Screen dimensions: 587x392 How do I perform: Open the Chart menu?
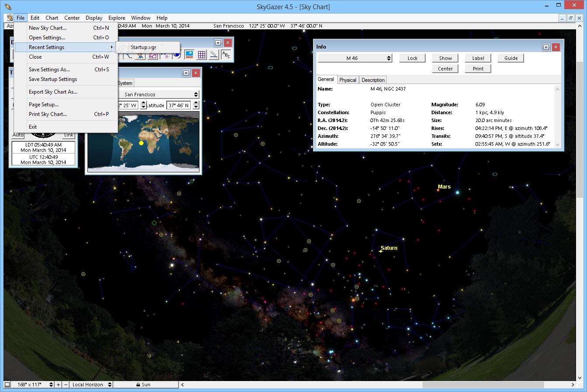click(52, 18)
